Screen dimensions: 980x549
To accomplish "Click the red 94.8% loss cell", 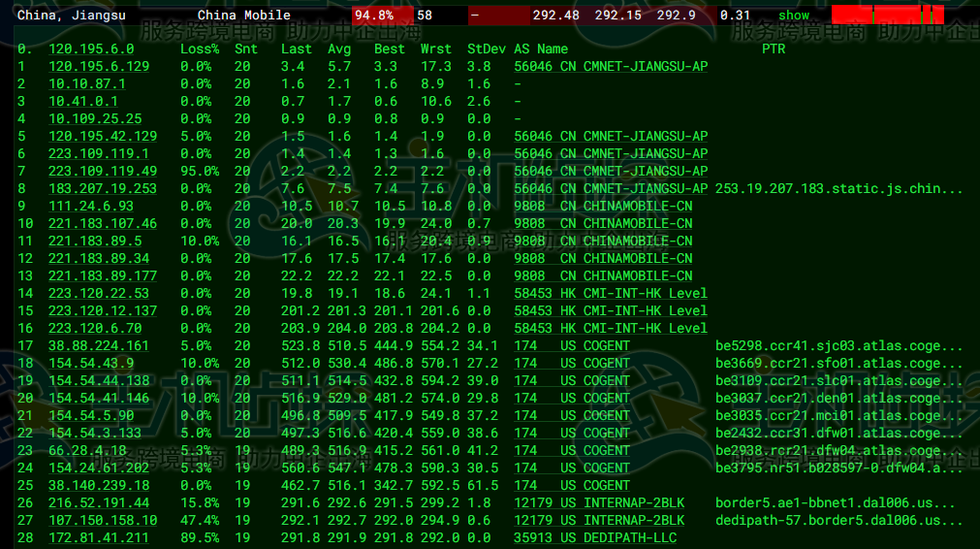I will click(383, 15).
